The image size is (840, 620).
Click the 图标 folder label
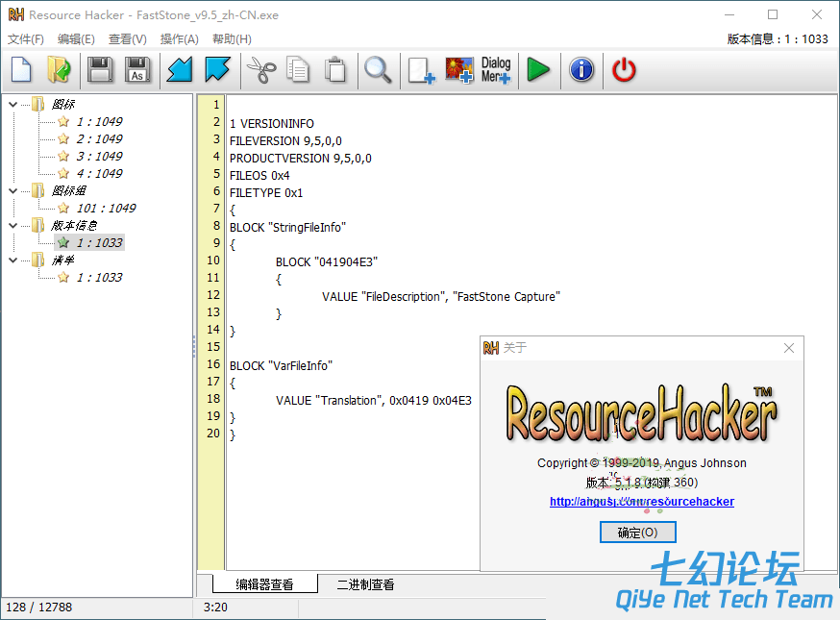tap(62, 105)
